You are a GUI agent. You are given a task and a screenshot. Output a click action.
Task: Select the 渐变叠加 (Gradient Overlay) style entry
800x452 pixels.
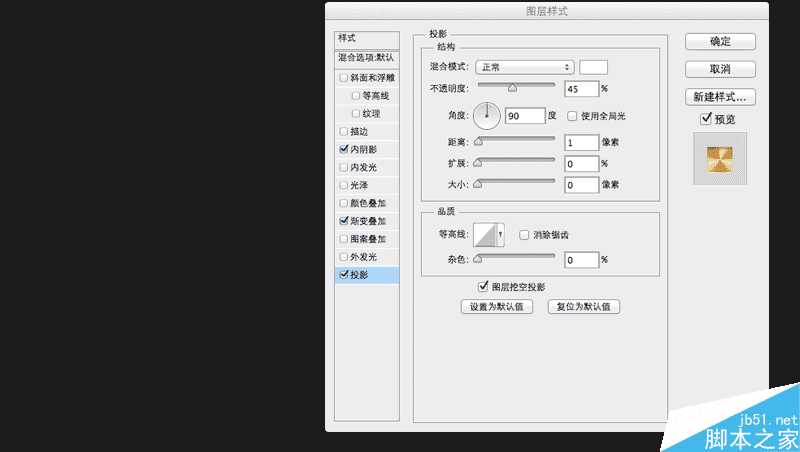(x=368, y=221)
